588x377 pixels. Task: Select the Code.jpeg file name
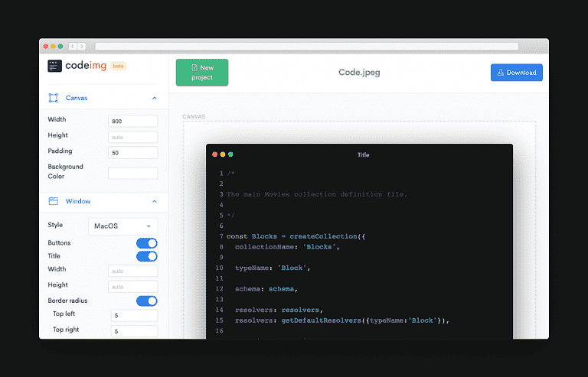[x=359, y=73]
